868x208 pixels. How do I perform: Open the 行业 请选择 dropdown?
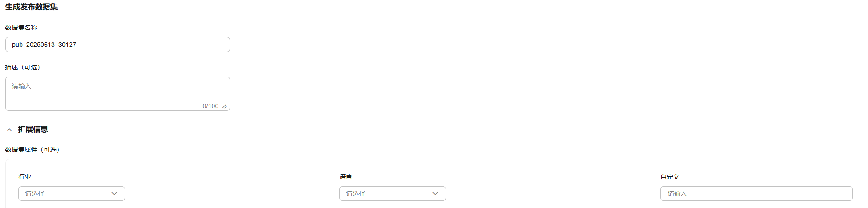coord(72,194)
